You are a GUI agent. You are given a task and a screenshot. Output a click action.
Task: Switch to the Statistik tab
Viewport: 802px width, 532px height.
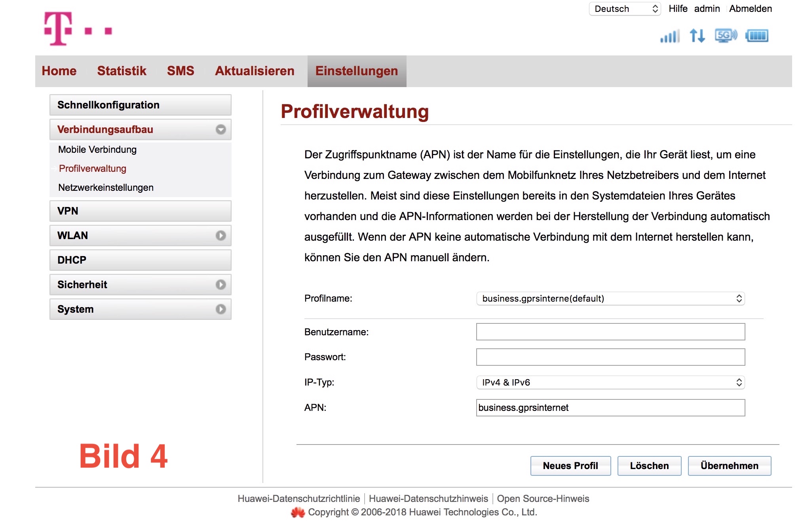pyautogui.click(x=122, y=71)
